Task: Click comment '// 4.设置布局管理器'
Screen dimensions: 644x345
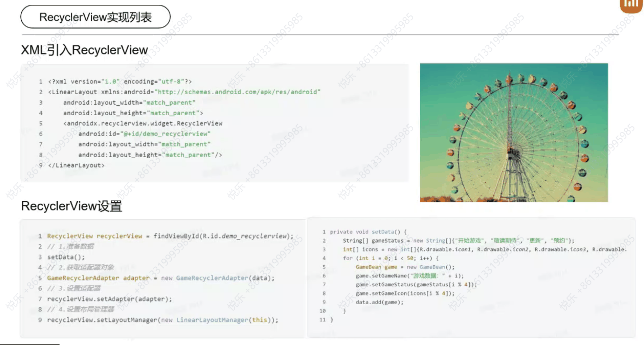Action: (x=81, y=309)
